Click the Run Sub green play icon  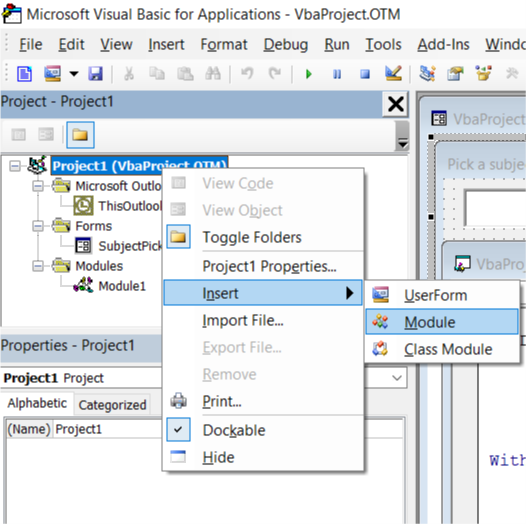(309, 74)
